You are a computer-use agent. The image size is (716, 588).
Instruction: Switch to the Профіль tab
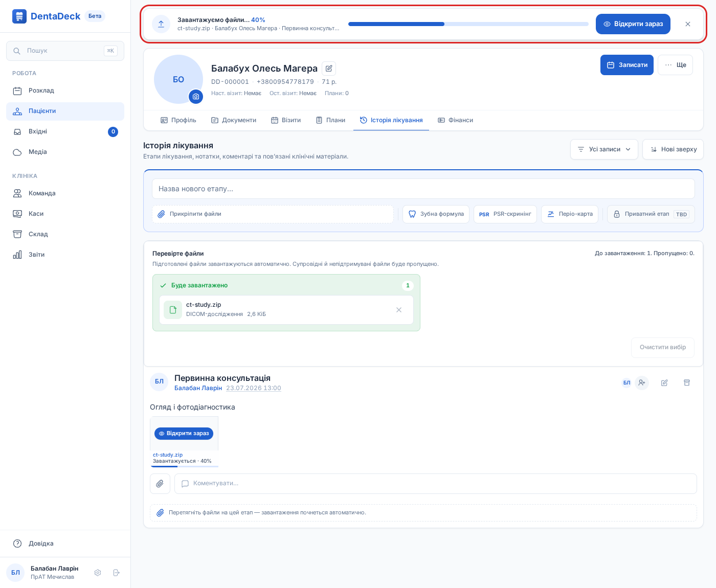click(x=178, y=120)
